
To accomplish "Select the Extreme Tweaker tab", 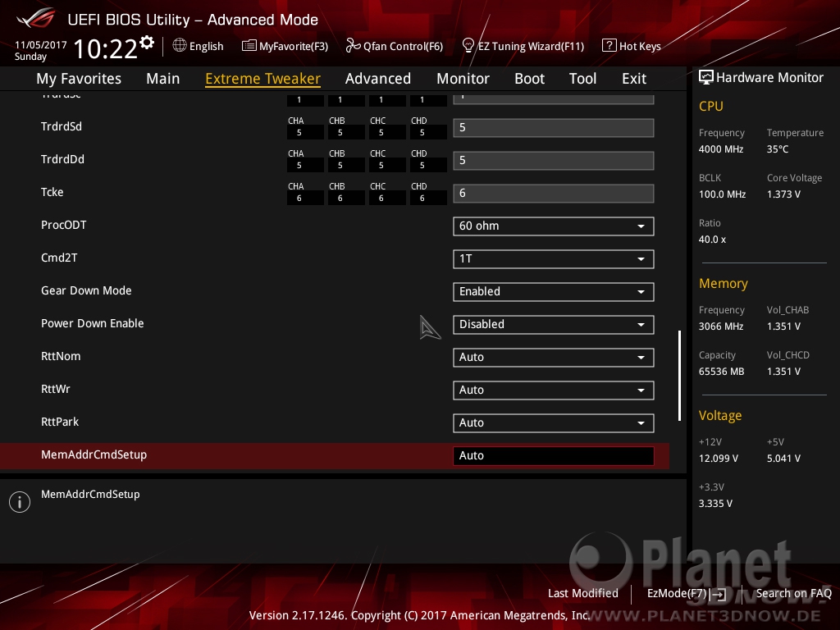I will pyautogui.click(x=262, y=79).
